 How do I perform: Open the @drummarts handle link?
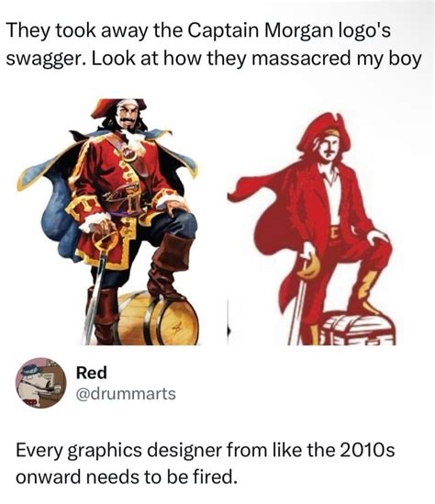126,394
